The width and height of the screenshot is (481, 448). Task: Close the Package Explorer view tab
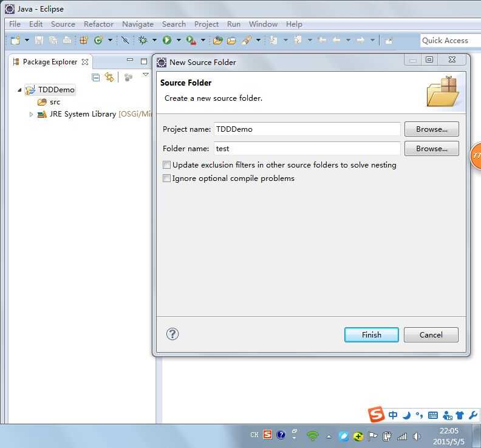coord(85,62)
